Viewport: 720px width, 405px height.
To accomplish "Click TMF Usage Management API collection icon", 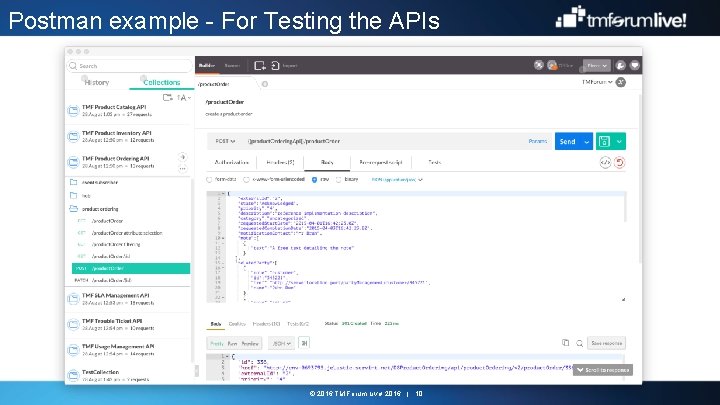I will [73, 350].
